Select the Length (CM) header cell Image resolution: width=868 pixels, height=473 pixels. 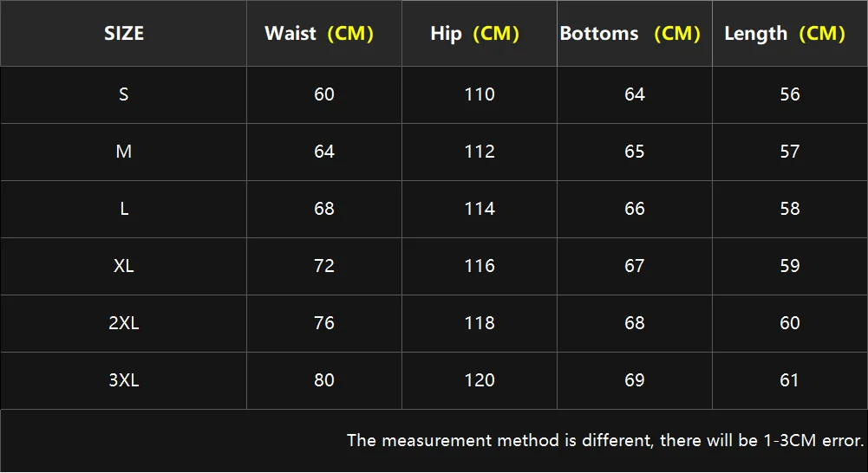point(785,34)
